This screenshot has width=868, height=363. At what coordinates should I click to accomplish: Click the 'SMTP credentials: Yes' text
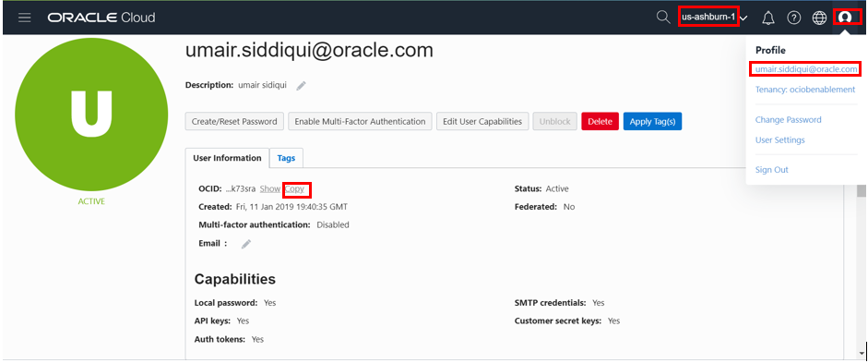pyautogui.click(x=559, y=303)
